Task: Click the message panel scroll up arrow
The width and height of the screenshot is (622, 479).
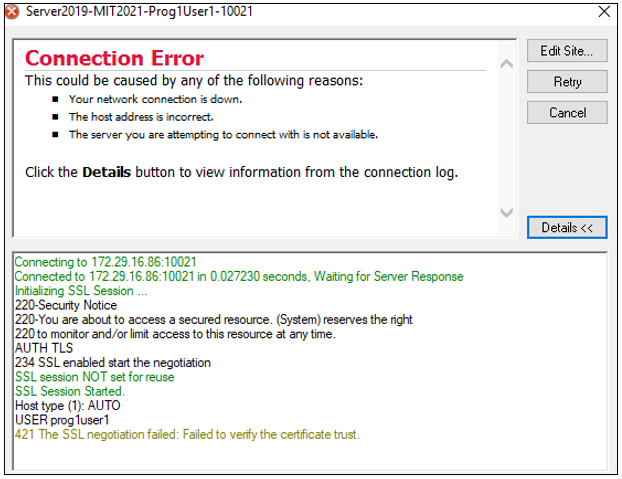Action: pyautogui.click(x=506, y=65)
